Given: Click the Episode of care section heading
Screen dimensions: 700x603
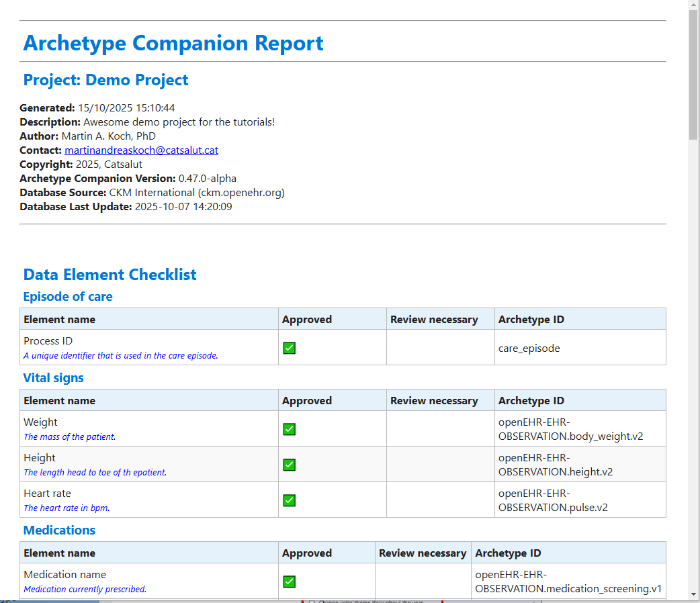Looking at the screenshot, I should (x=68, y=297).
